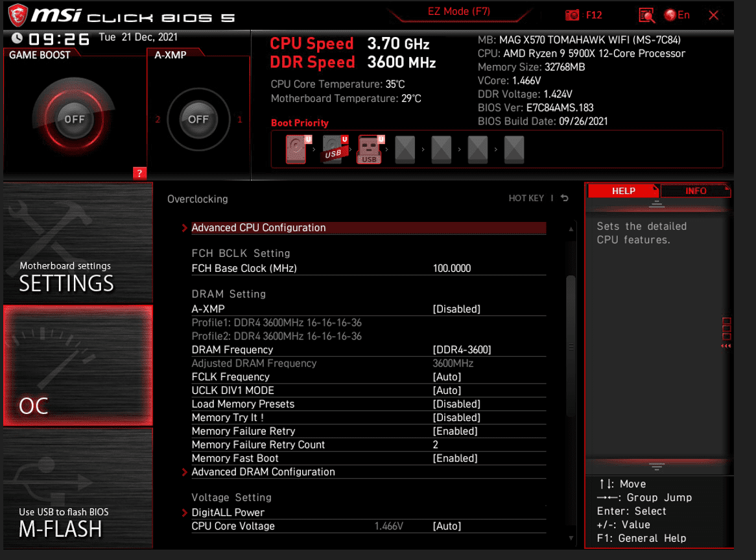
Task: Click the CPU Speed 3.70 GHz readout
Action: coord(349,44)
